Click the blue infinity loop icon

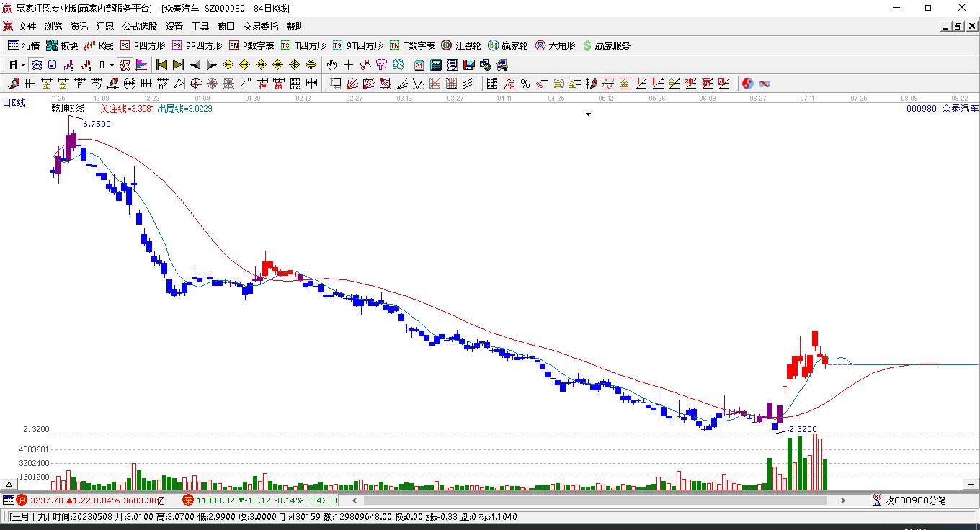(x=765, y=84)
